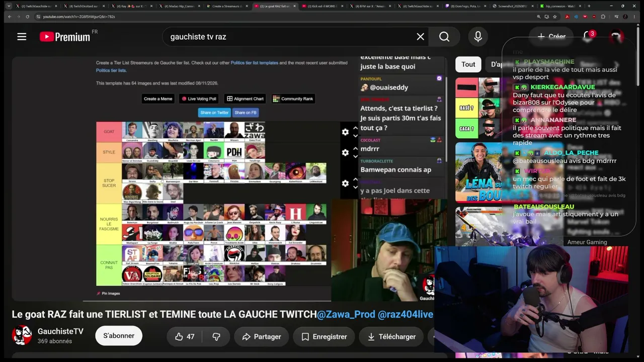Bookmark this page with the star icon
Image resolution: width=644 pixels, height=362 pixels.
(555, 17)
